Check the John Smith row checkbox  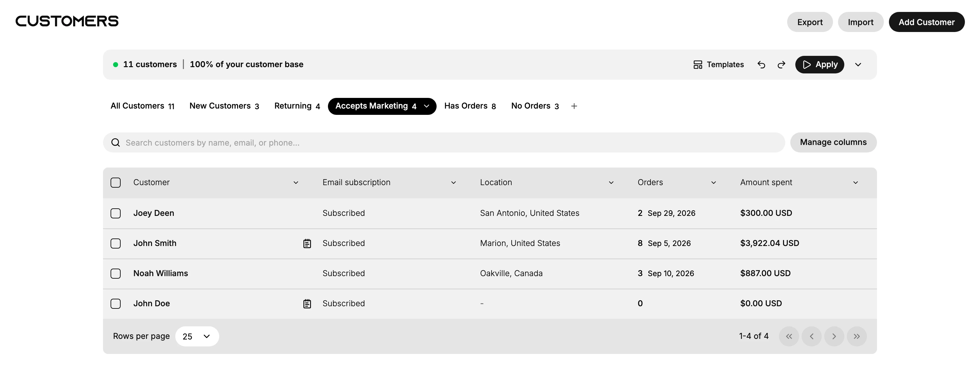tap(116, 243)
